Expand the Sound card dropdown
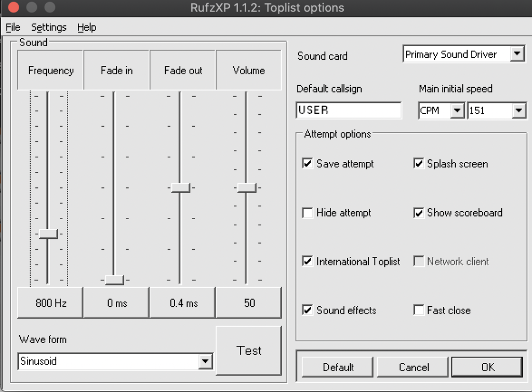Screen dimensions: 532x392 pyautogui.click(x=516, y=54)
